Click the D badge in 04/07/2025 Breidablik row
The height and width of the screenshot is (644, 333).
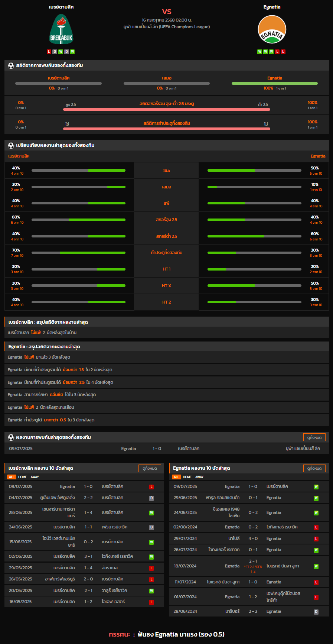(151, 498)
